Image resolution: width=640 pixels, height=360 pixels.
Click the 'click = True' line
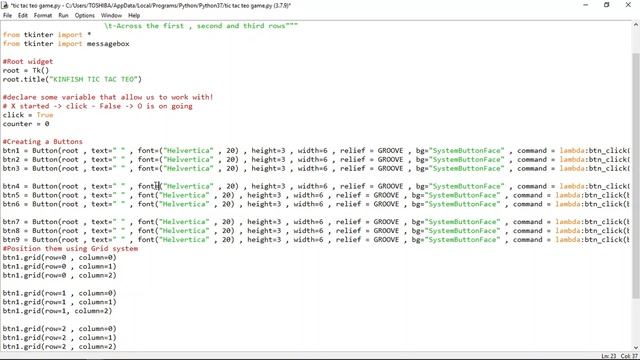click(x=28, y=115)
